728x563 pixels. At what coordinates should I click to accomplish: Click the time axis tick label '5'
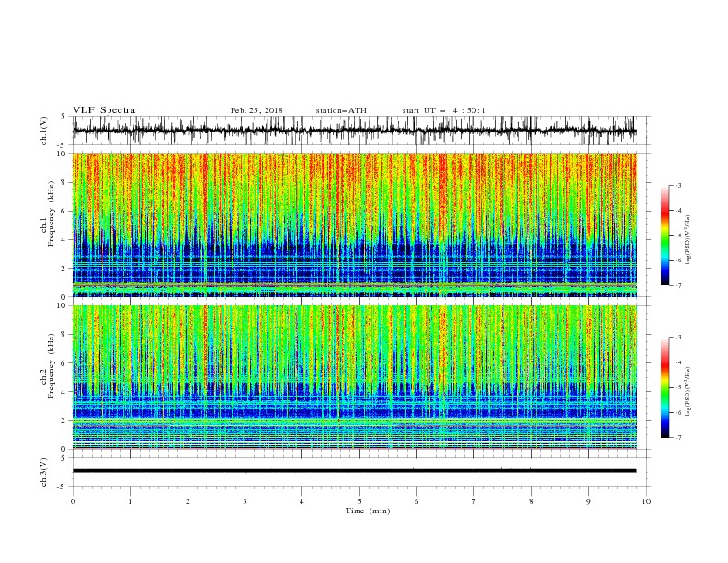(359, 501)
